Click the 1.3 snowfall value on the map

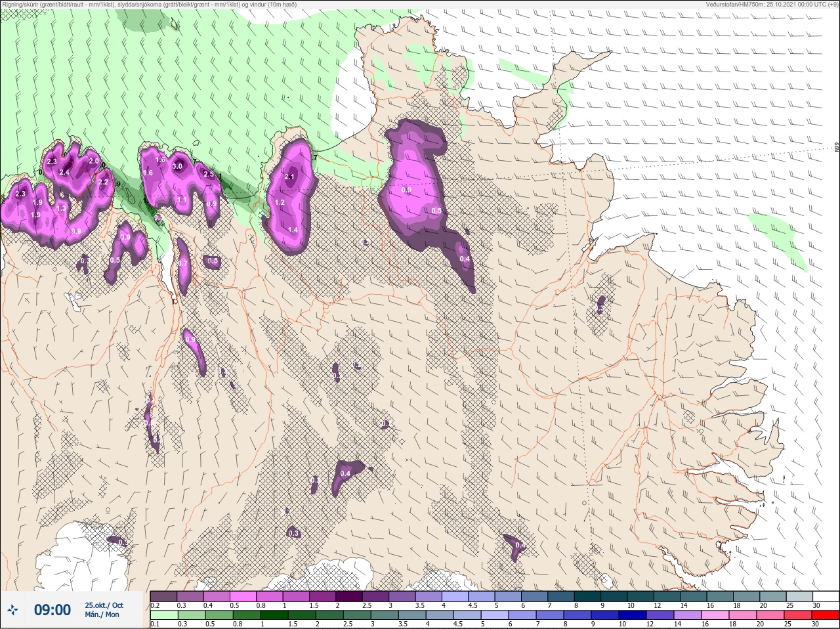pos(62,207)
